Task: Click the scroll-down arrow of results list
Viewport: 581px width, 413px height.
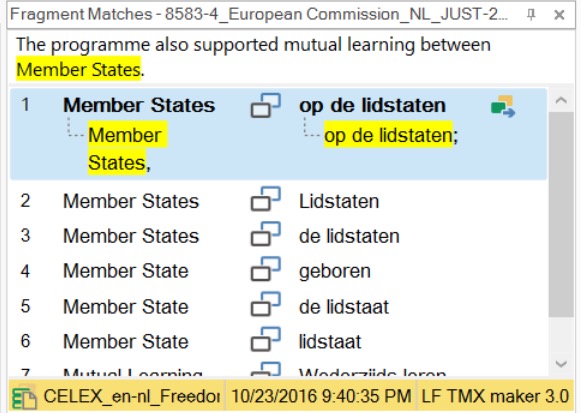Action: [561, 364]
